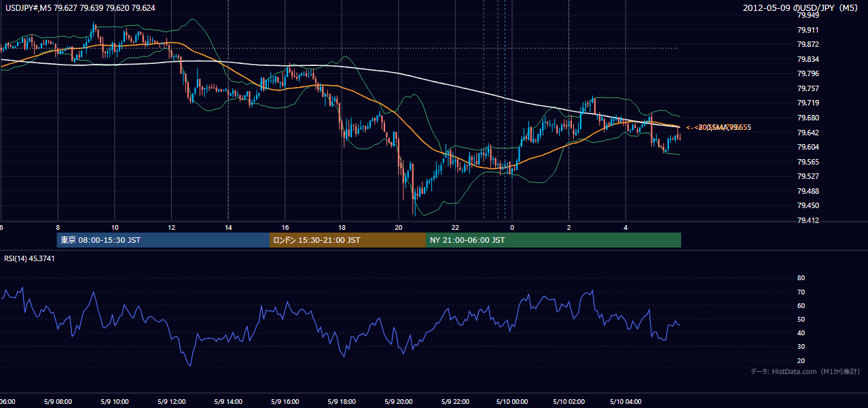Viewport: 868px width, 408px height.
Task: Click price axis label 79.642
Action: point(808,133)
